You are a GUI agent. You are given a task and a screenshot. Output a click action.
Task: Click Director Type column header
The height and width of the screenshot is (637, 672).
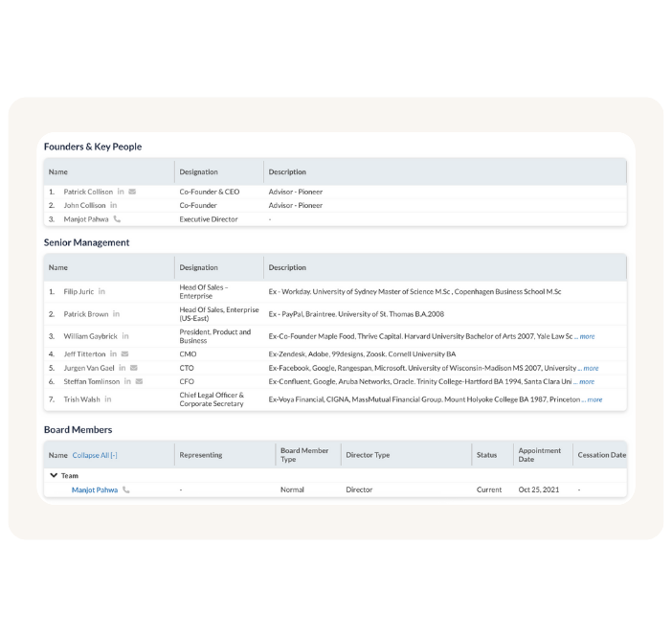tap(368, 455)
